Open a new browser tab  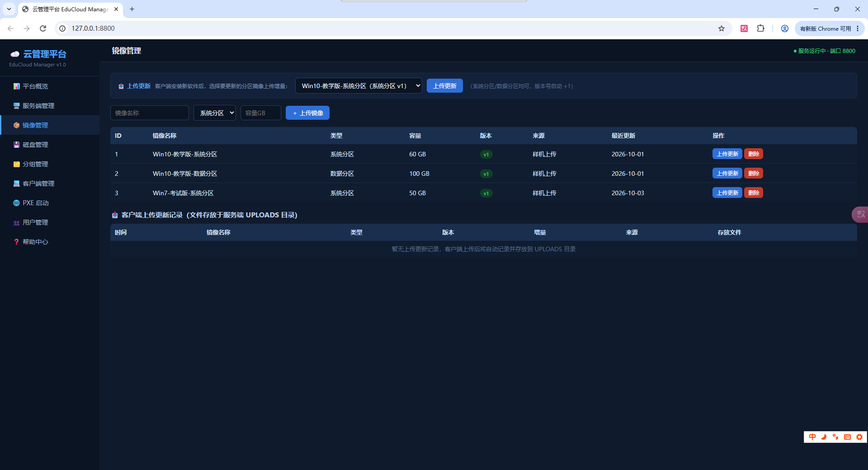click(x=132, y=9)
